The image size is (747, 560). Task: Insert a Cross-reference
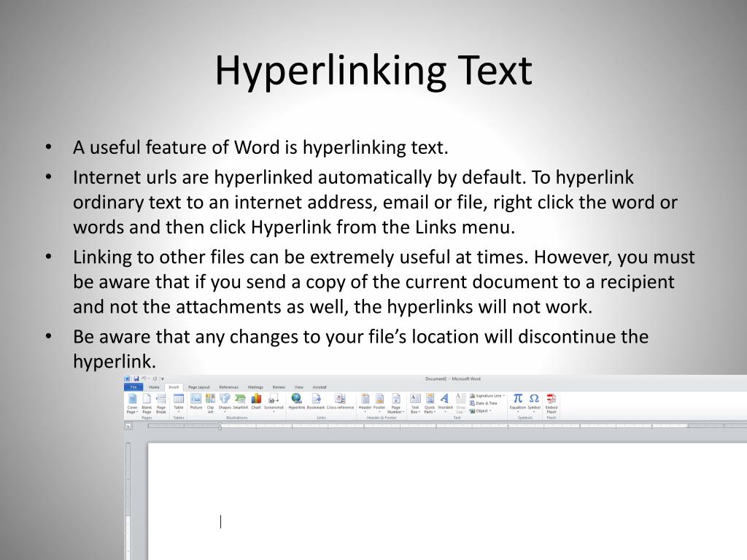tap(340, 402)
